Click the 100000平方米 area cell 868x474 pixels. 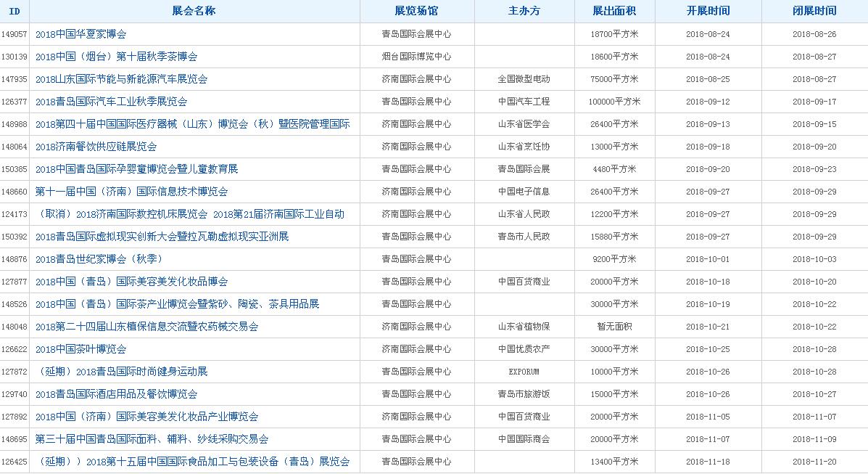[614, 102]
